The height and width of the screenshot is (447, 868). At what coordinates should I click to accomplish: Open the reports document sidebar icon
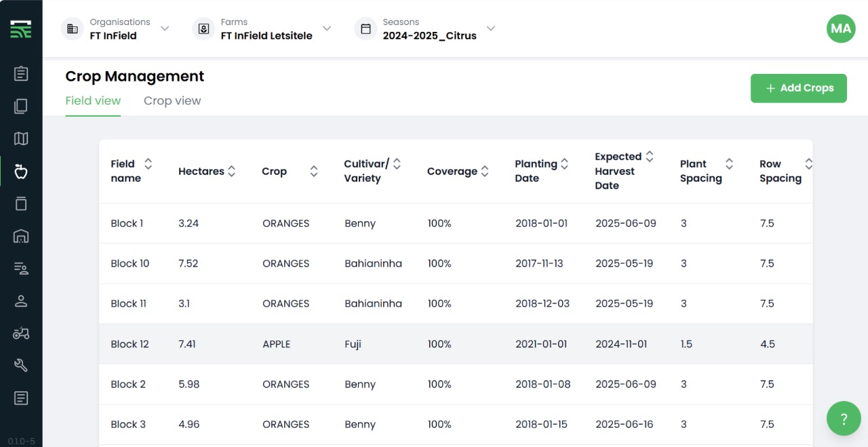click(21, 398)
